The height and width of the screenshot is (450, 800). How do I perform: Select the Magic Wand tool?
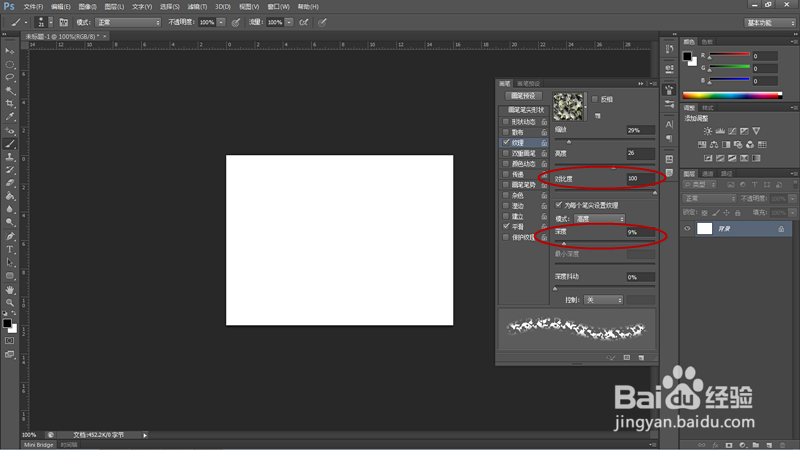click(x=10, y=91)
